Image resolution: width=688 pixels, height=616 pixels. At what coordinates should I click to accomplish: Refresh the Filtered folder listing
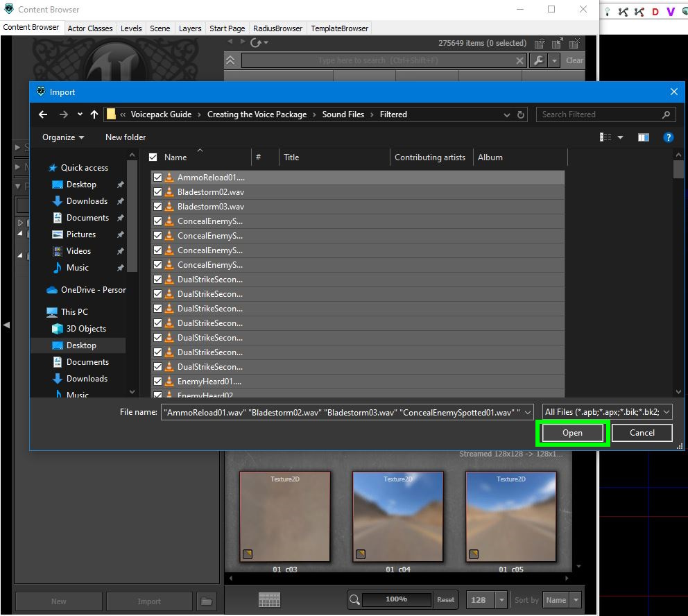(522, 114)
